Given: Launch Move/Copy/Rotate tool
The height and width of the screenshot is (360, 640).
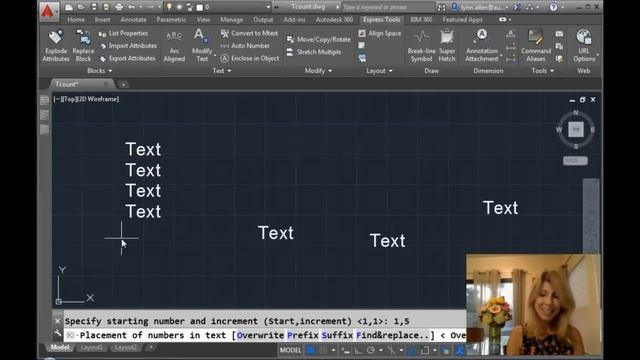Looking at the screenshot, I should click(x=319, y=39).
